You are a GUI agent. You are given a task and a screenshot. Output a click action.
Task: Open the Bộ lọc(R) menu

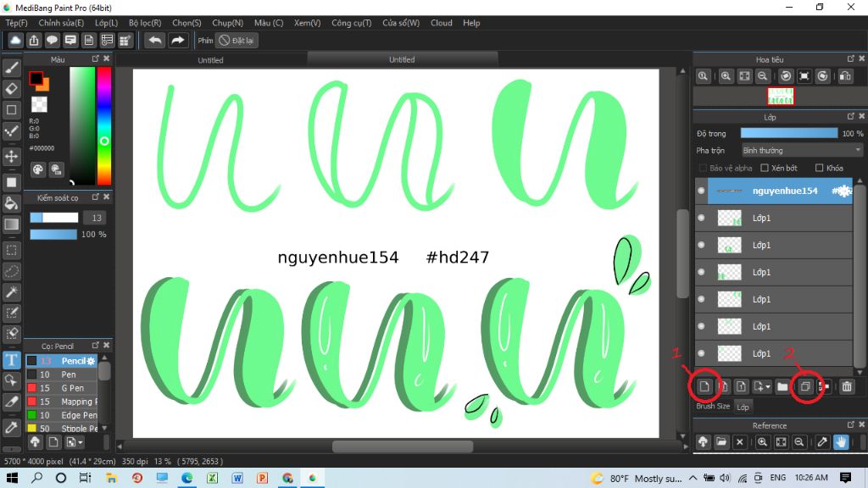145,23
